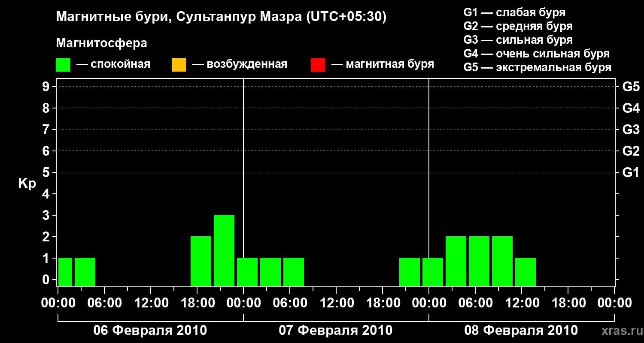Click the orange 'возбужденная' legend swatch
Image resolution: width=644 pixels, height=343 pixels.
(x=179, y=65)
